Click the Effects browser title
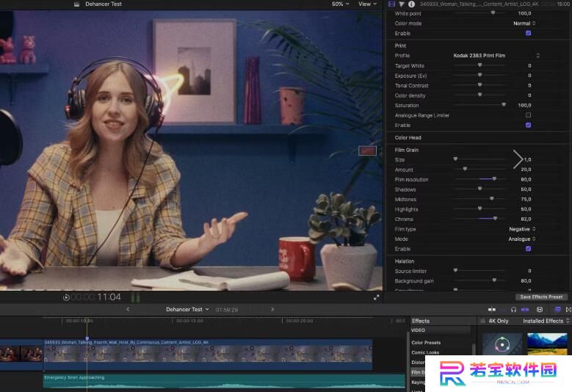572x392 pixels. (x=421, y=321)
